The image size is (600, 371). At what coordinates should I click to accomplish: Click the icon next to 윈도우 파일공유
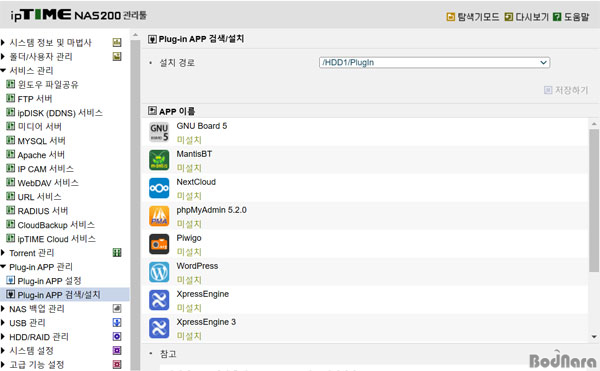(x=11, y=84)
